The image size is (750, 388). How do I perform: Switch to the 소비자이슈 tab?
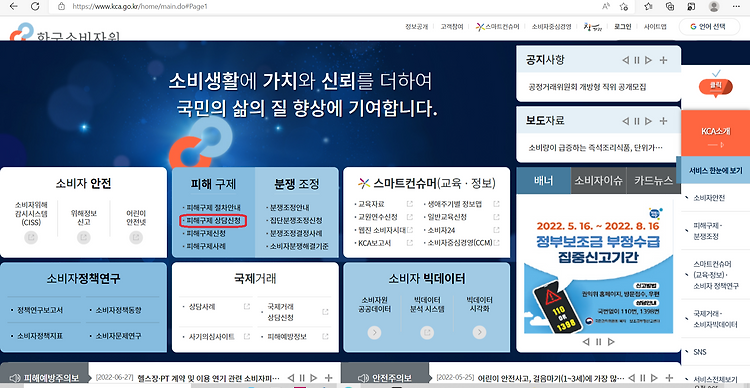598,180
